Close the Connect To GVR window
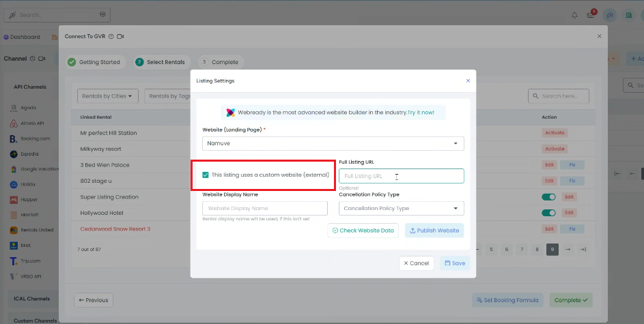Screen dimensions: 644x324 pos(599,36)
